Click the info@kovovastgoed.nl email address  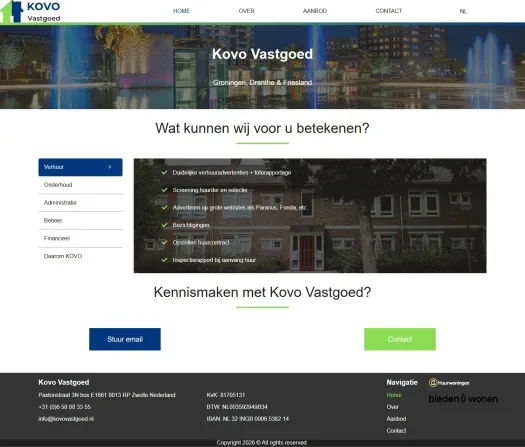[x=66, y=419]
